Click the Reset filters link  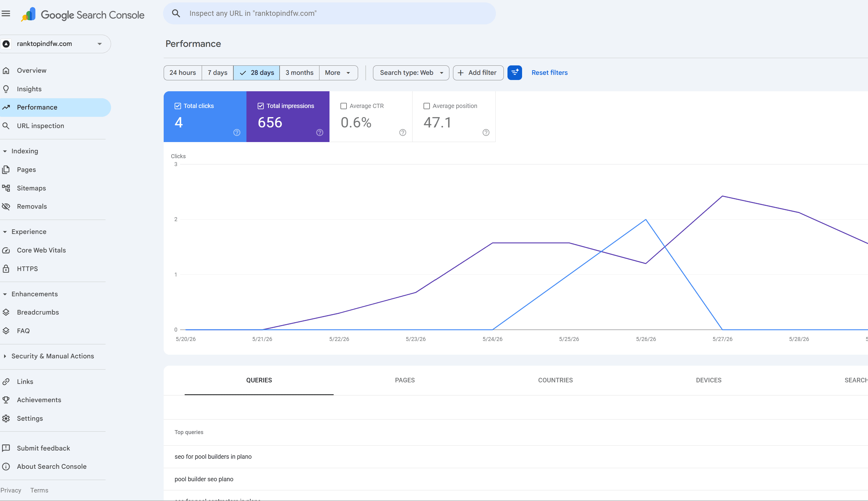pos(549,73)
